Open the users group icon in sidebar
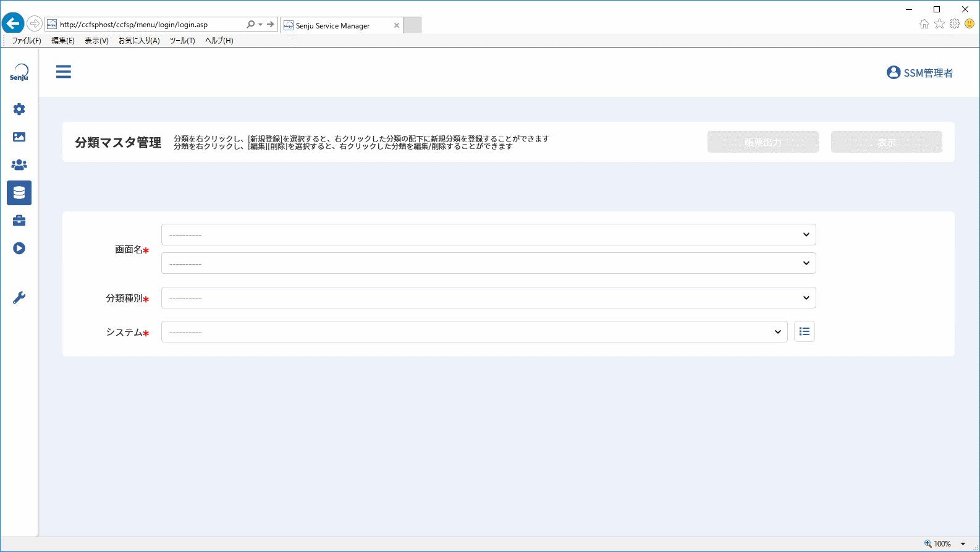The image size is (980, 552). (19, 165)
